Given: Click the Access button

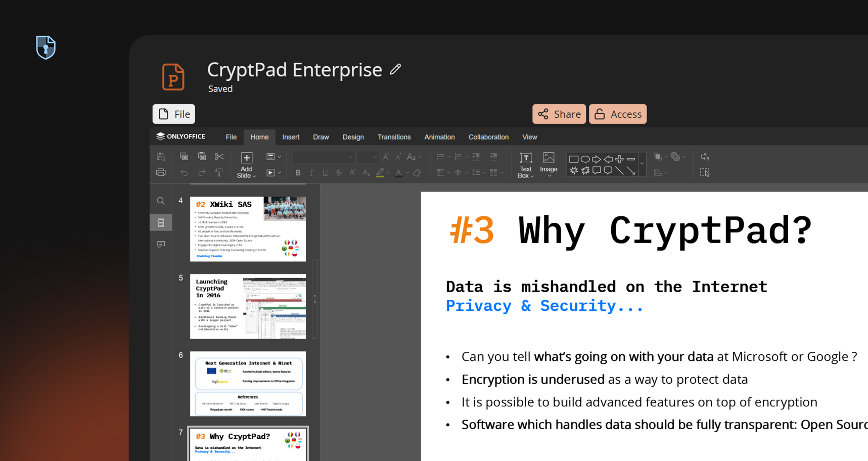Looking at the screenshot, I should [x=617, y=114].
